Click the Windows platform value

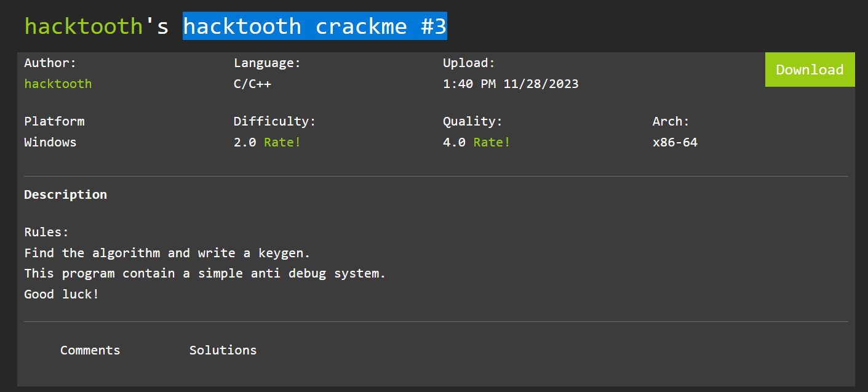point(50,142)
